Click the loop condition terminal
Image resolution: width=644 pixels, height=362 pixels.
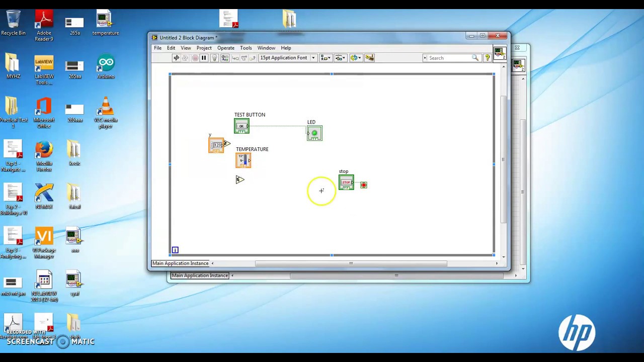pyautogui.click(x=364, y=185)
